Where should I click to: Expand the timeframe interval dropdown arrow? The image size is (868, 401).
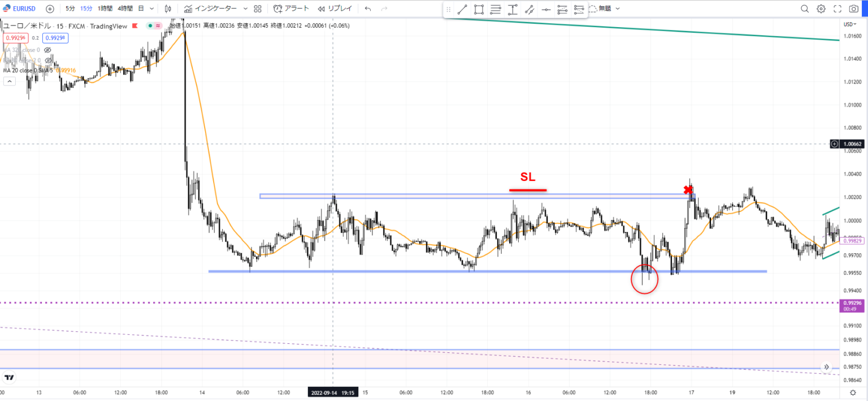point(151,8)
